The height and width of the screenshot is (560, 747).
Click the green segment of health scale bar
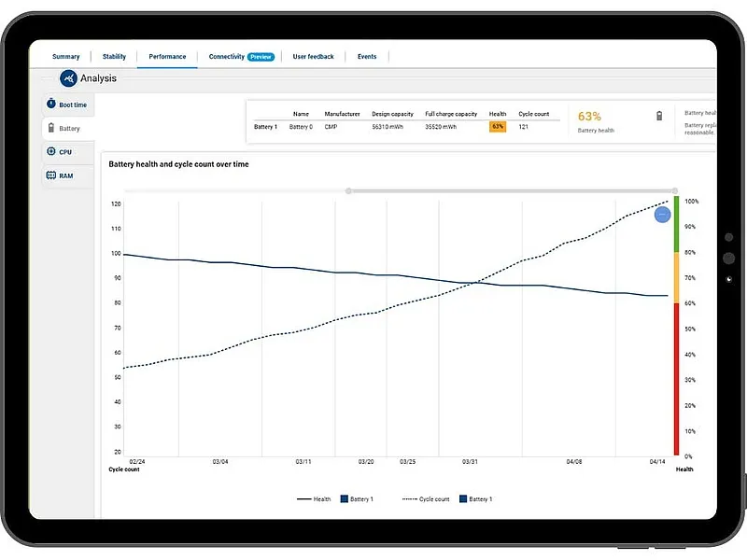[x=676, y=224]
